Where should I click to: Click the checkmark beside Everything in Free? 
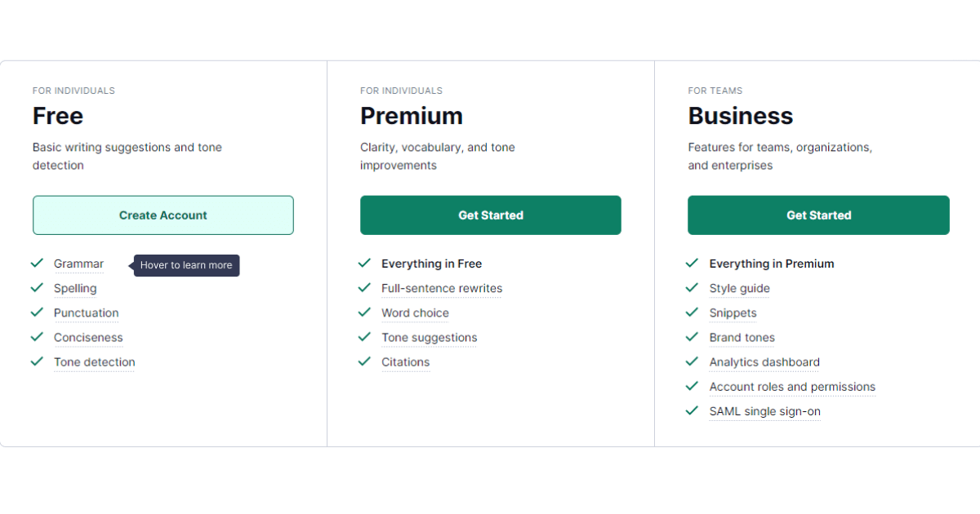click(x=364, y=263)
